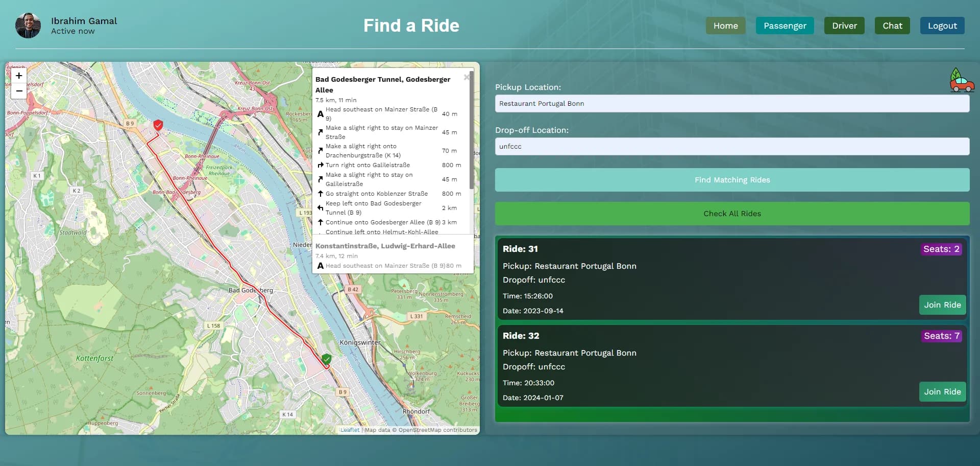Select the Bad Godesberger Tunnel route heading
Screen dimensions: 980x466
[x=382, y=84]
